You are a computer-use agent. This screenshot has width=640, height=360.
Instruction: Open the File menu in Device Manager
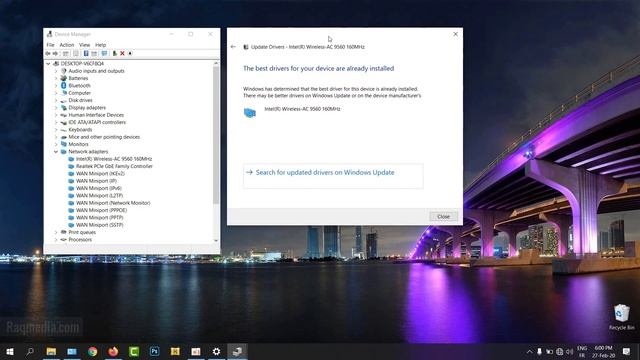click(50, 45)
